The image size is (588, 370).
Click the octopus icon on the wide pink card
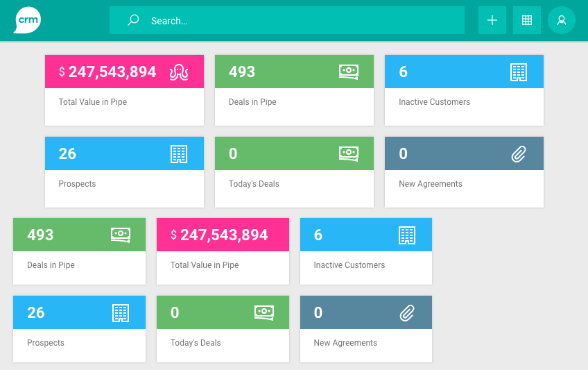(x=179, y=72)
